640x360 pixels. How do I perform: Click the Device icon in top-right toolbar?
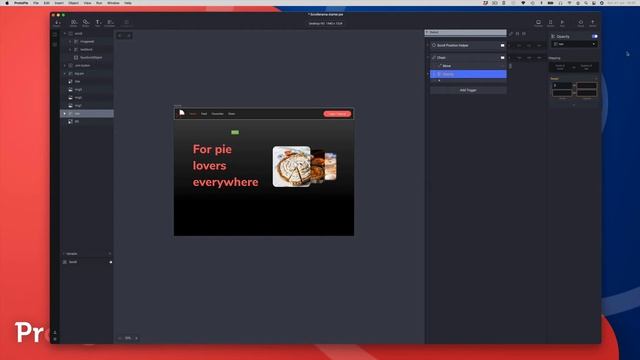(550, 23)
